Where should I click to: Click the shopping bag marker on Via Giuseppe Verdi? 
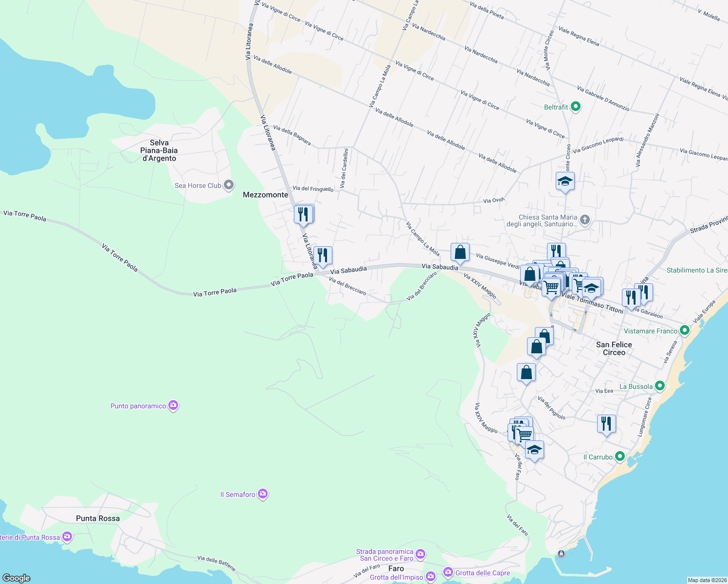pyautogui.click(x=459, y=252)
